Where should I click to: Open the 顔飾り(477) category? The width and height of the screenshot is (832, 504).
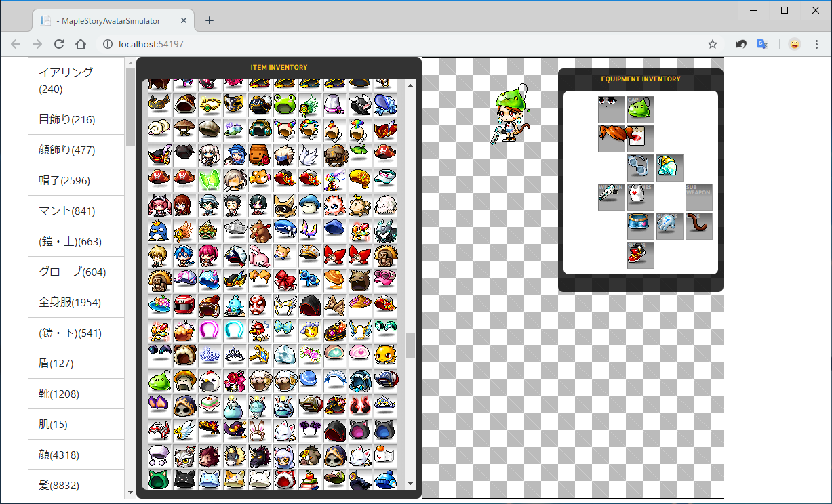(76, 150)
